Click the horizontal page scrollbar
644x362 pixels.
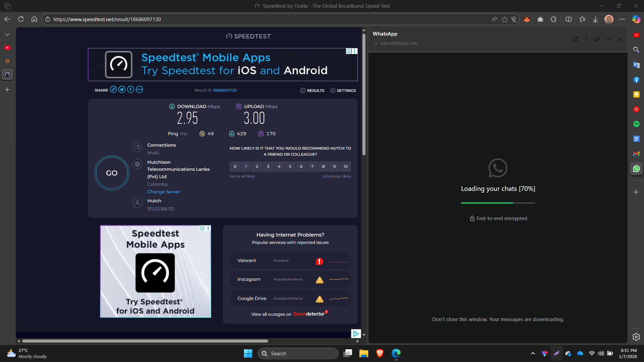point(145,341)
